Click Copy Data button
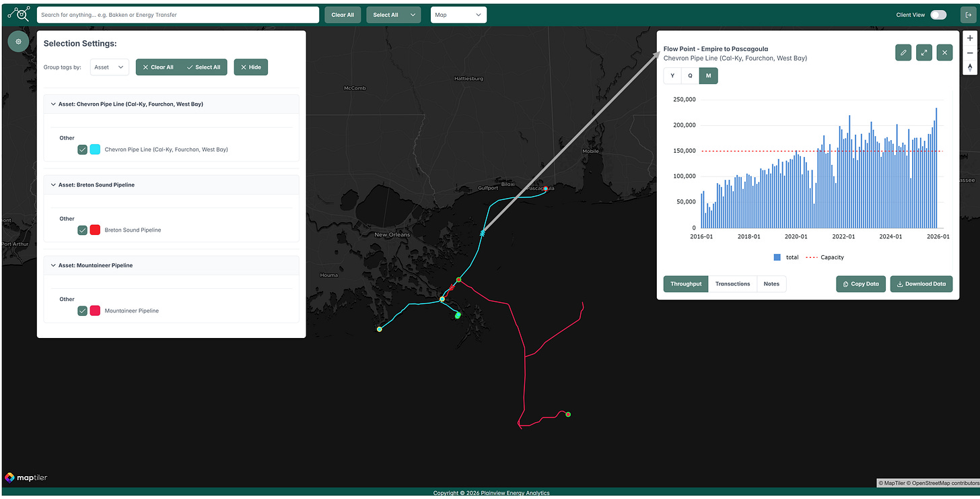Viewport: 980px width, 499px height. 861,284
